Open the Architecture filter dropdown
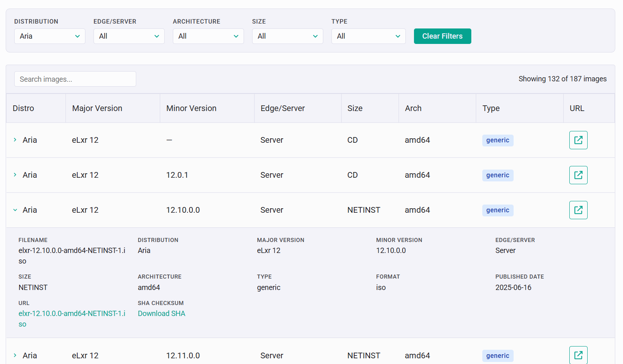The image size is (623, 364). tap(208, 36)
